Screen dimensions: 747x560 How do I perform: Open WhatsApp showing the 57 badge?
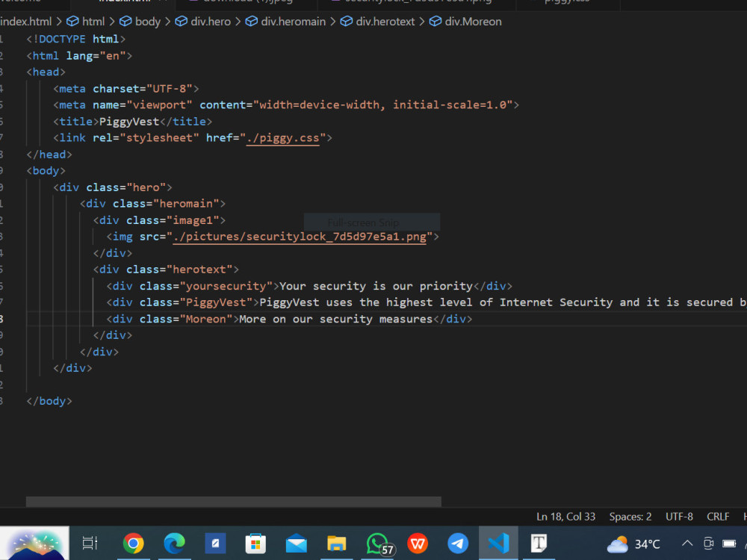coord(379,544)
